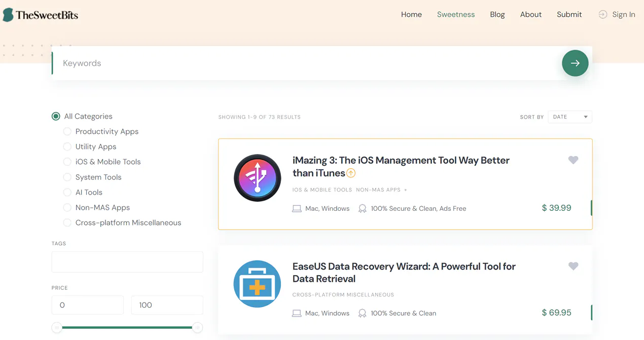Open the About page
644x340 pixels.
point(531,15)
